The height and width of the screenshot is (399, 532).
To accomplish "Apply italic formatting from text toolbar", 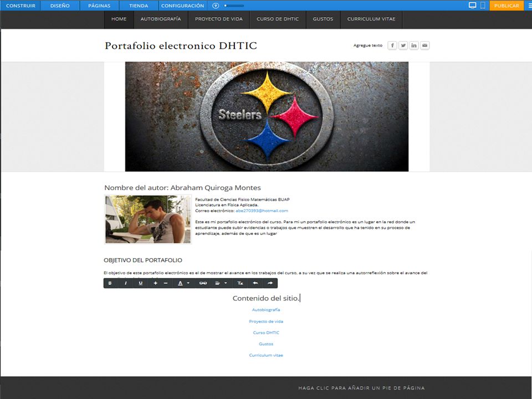I will 126,283.
